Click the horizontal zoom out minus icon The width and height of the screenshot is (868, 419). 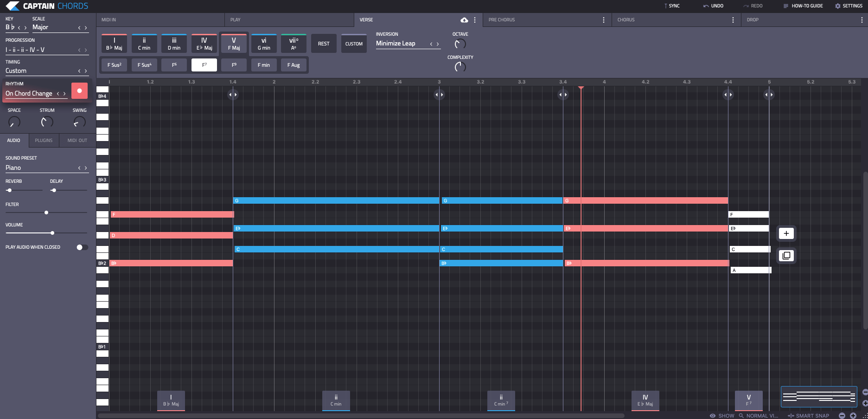coord(842,416)
